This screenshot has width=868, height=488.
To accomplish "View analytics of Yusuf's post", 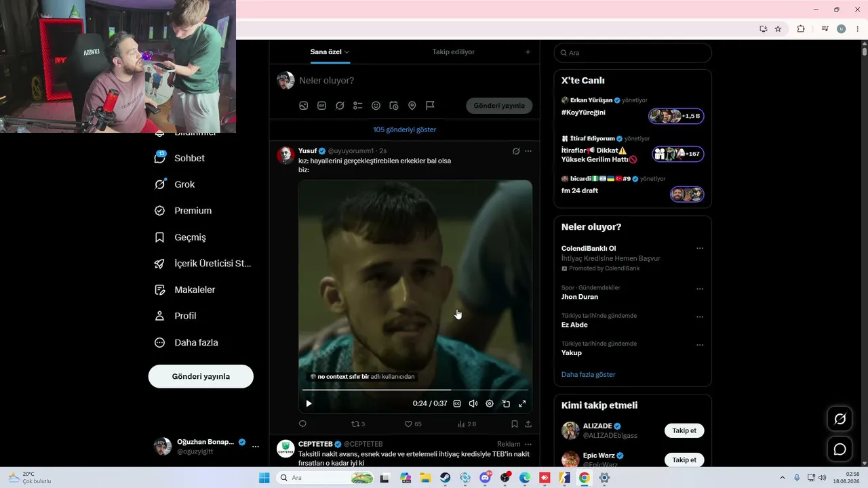I will pos(467,424).
